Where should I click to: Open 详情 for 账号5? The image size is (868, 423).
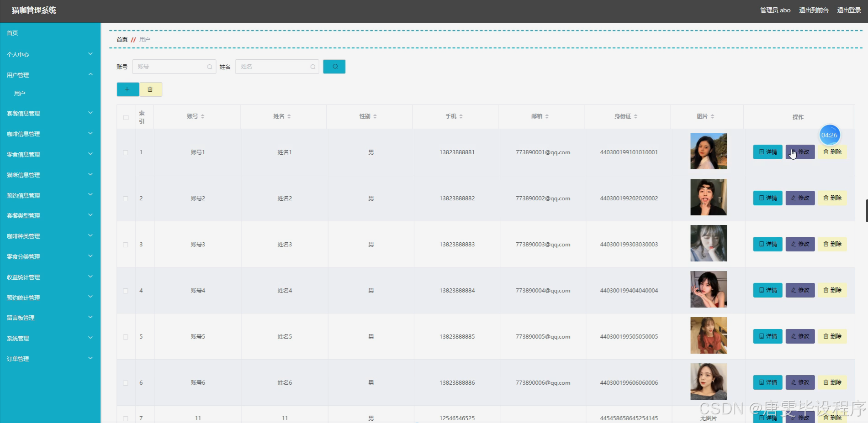767,336
